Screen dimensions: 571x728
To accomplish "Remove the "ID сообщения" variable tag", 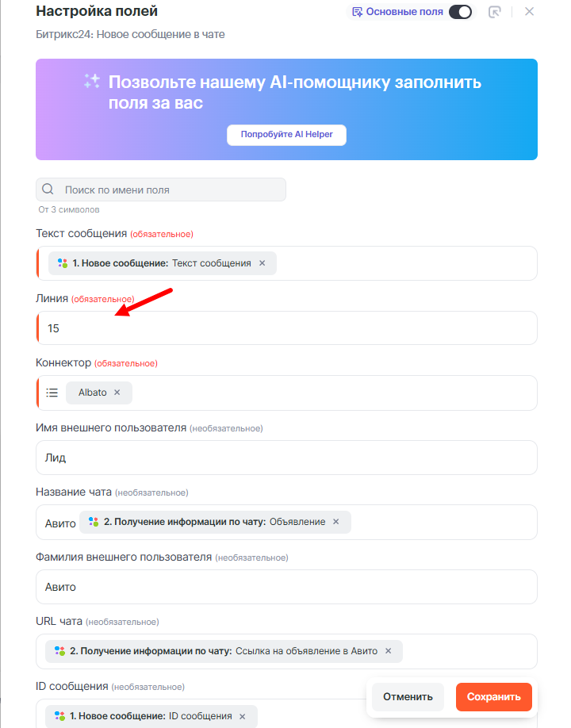I will tap(243, 716).
